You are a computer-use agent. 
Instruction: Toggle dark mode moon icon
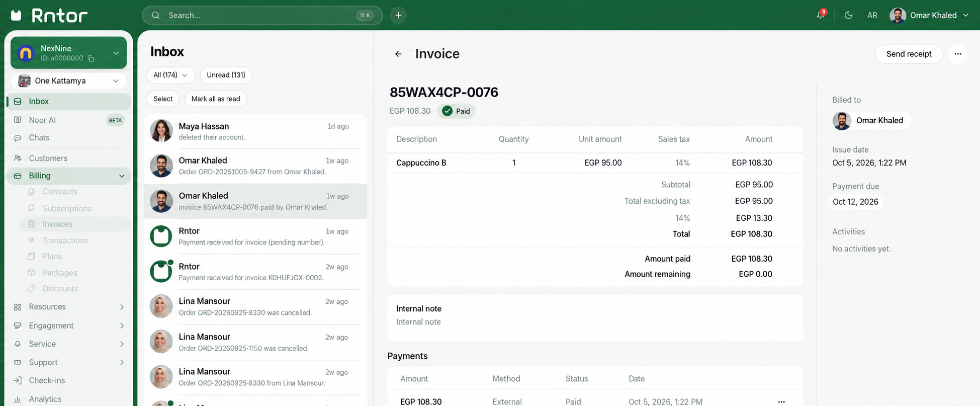point(849,15)
